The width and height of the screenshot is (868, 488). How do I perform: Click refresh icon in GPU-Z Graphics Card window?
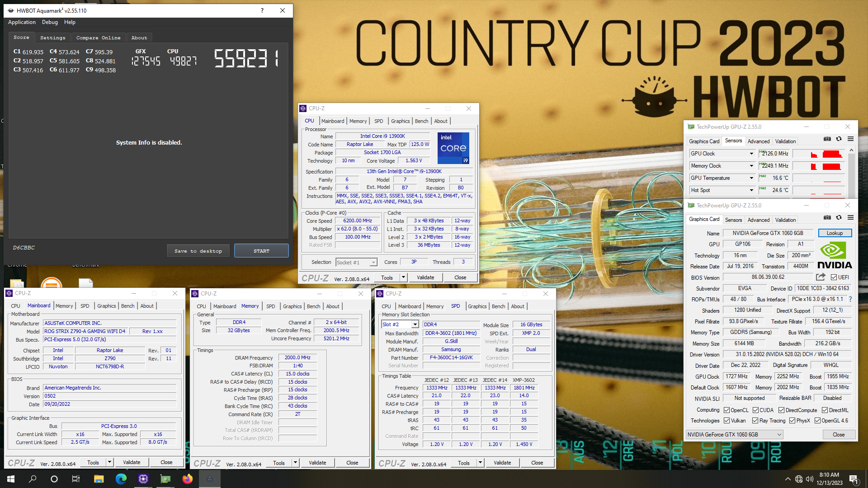click(x=839, y=218)
